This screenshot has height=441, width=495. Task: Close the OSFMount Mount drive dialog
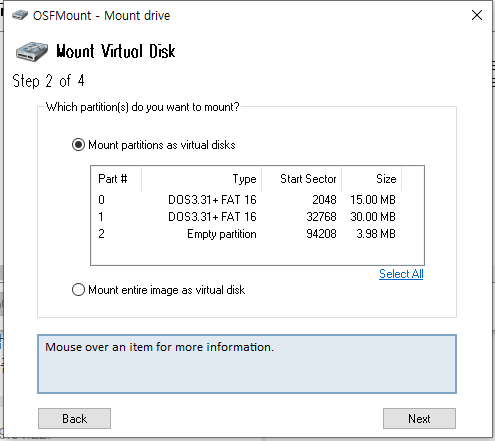[477, 15]
